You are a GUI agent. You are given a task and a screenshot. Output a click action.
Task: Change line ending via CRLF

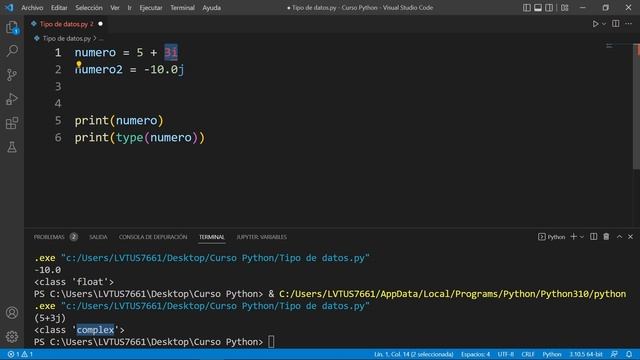[x=528, y=354]
